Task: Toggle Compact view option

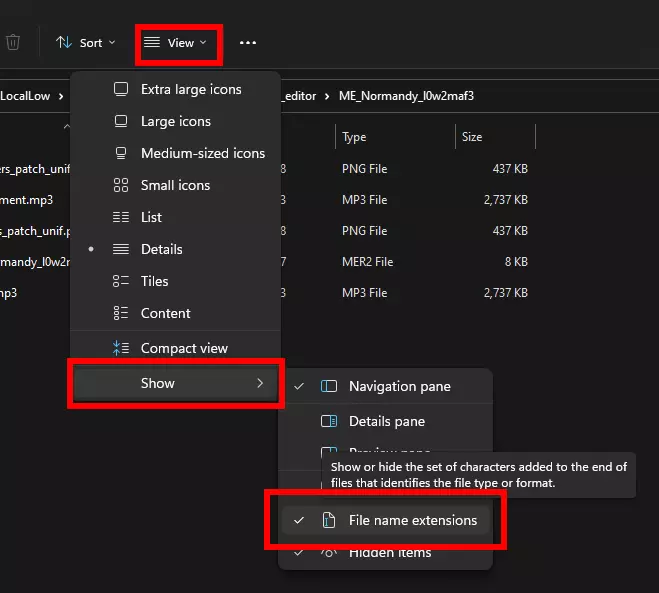Action: [x=183, y=348]
